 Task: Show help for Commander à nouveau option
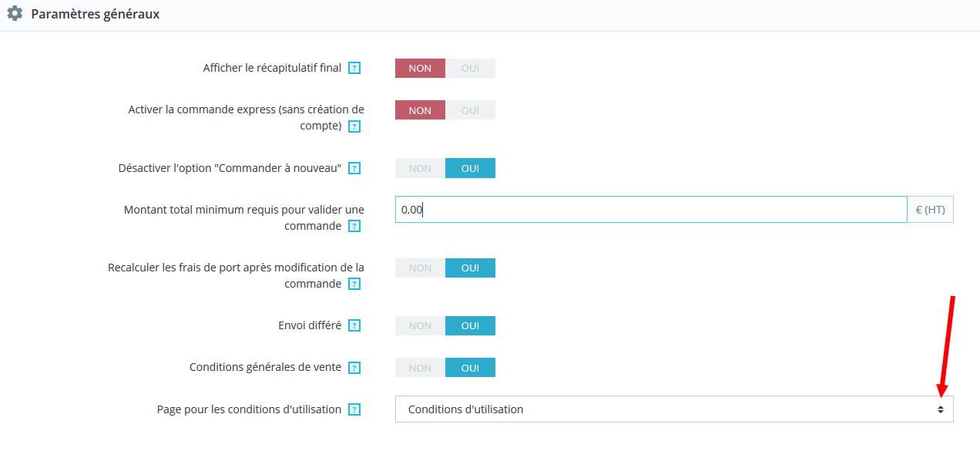tap(354, 168)
